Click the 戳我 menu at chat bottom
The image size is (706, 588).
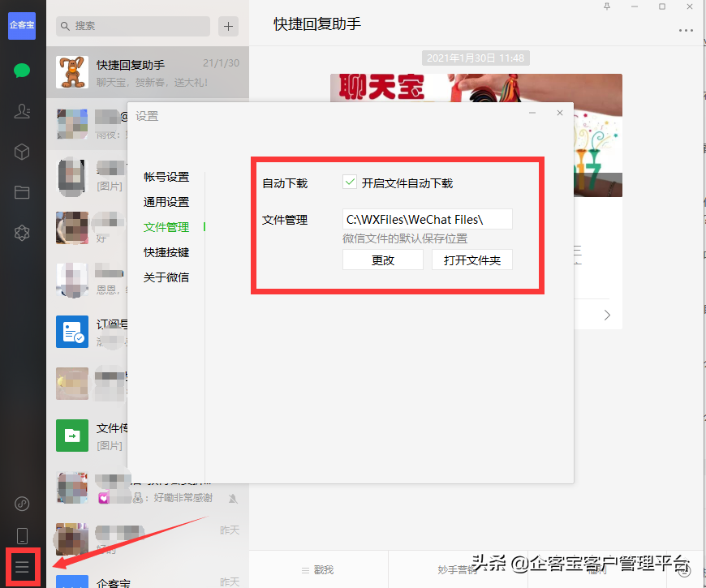tap(318, 570)
